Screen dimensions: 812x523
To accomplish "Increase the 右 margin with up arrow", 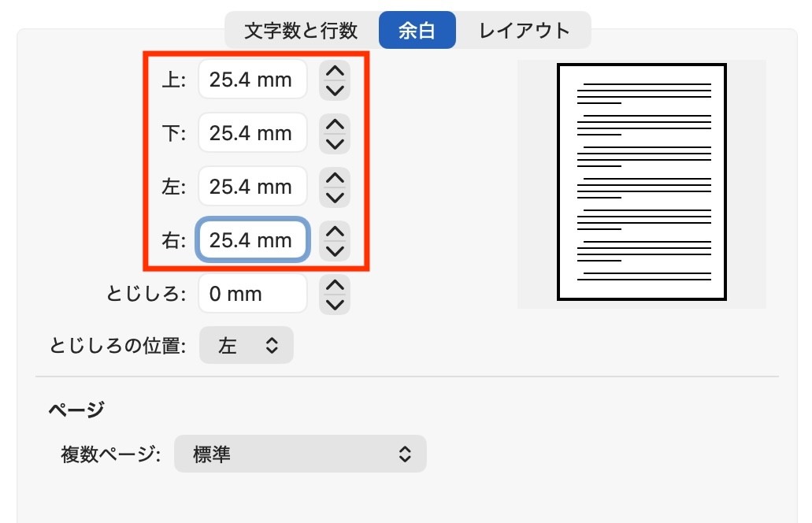I will 335,231.
